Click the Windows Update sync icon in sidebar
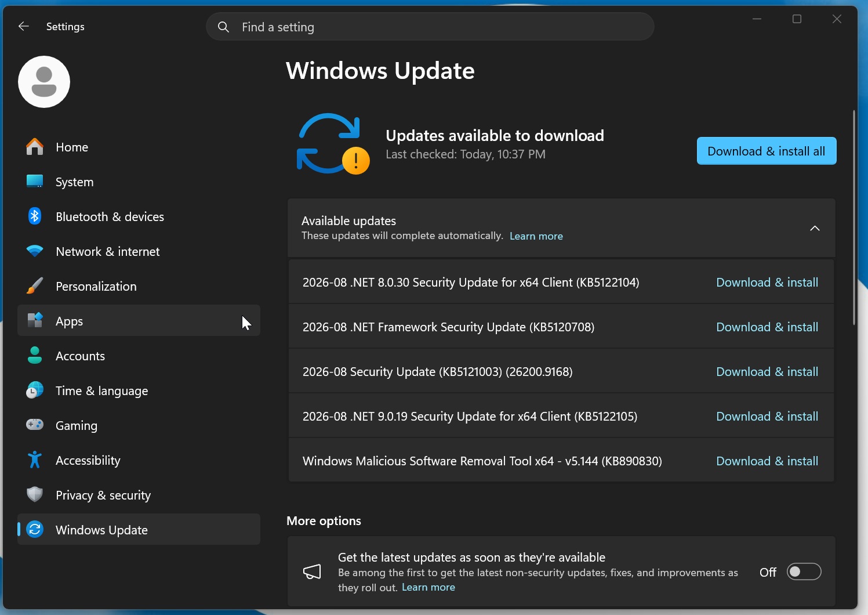The height and width of the screenshot is (615, 868). [x=35, y=529]
